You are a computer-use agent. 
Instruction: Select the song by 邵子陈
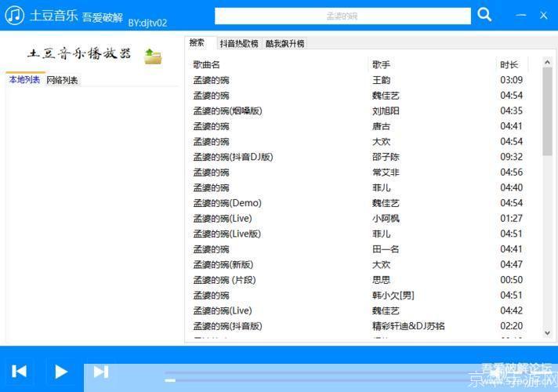tap(386, 157)
